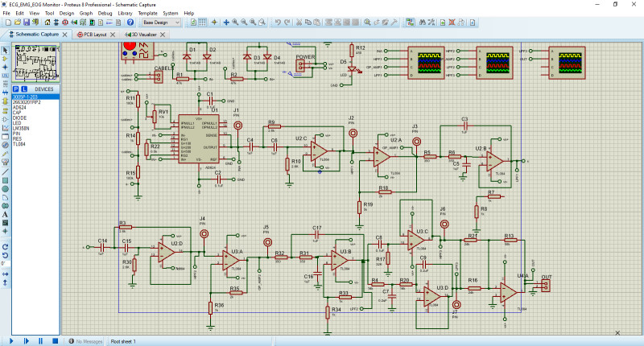Screen dimensions: 644x346
Task: Toggle the grid display icon
Action: pos(202,23)
